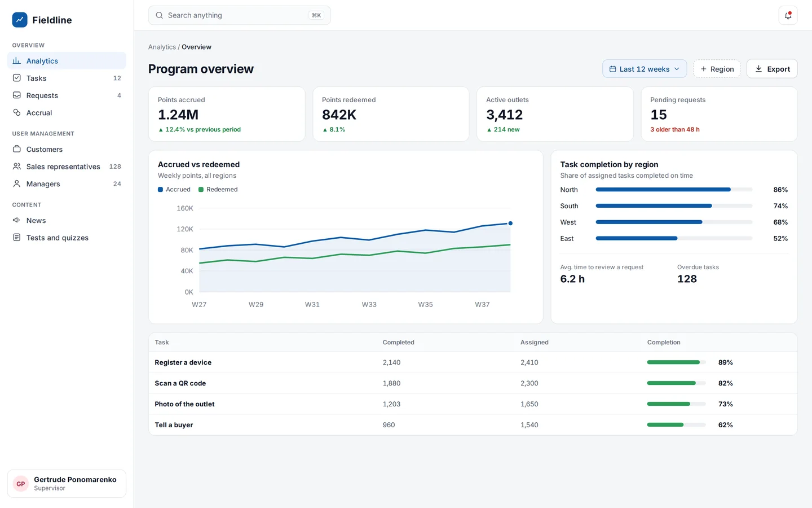Viewport: 812px width, 508px height.
Task: Click the GP user avatar
Action: coord(21,484)
